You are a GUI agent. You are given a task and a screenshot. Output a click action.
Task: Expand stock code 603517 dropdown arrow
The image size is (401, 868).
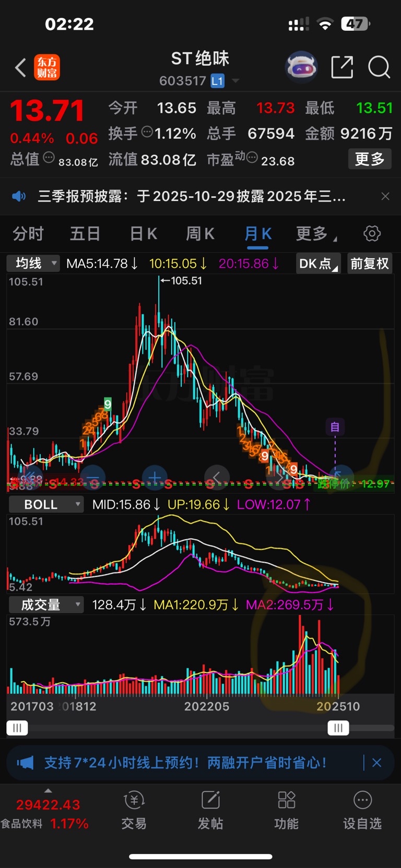[x=235, y=81]
